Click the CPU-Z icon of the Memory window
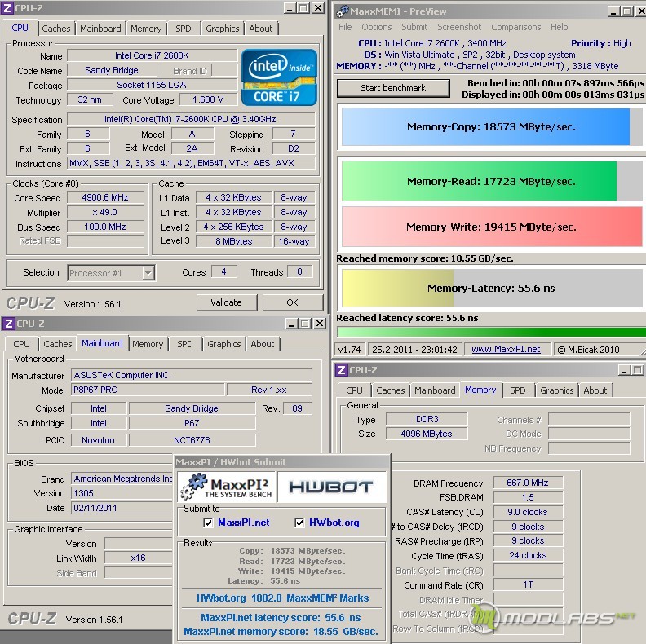This screenshot has height=644, width=646. pos(341,370)
